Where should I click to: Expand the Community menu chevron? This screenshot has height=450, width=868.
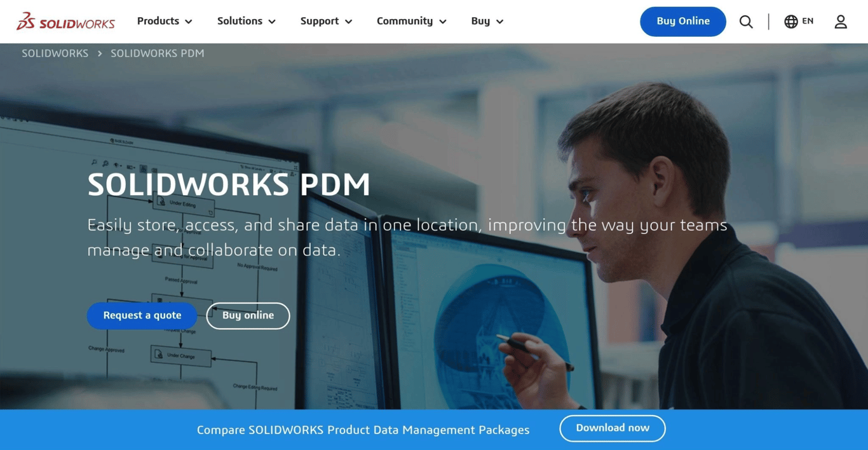pos(443,22)
